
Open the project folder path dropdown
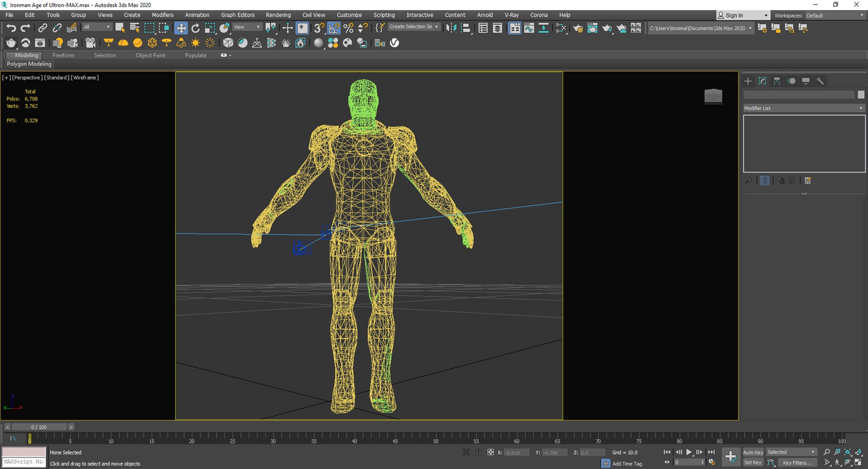tap(701, 28)
